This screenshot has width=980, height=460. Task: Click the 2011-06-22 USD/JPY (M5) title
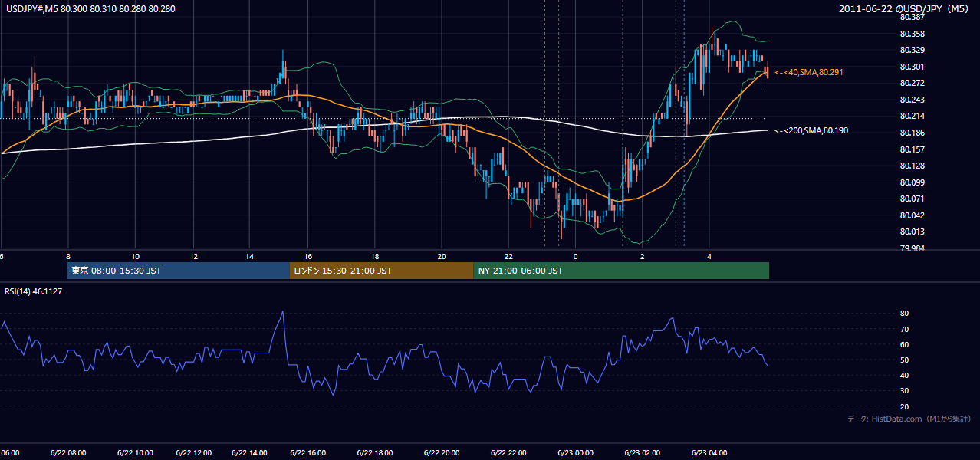pyautogui.click(x=905, y=8)
